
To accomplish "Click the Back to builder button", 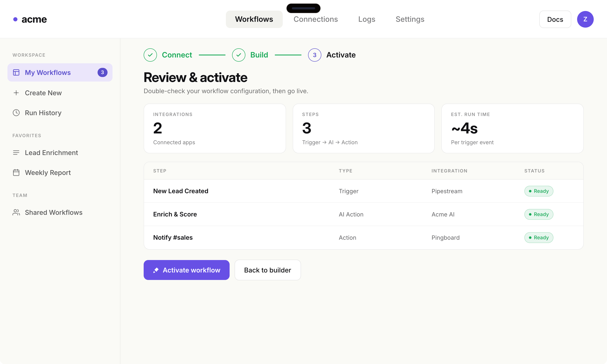I will click(x=267, y=270).
